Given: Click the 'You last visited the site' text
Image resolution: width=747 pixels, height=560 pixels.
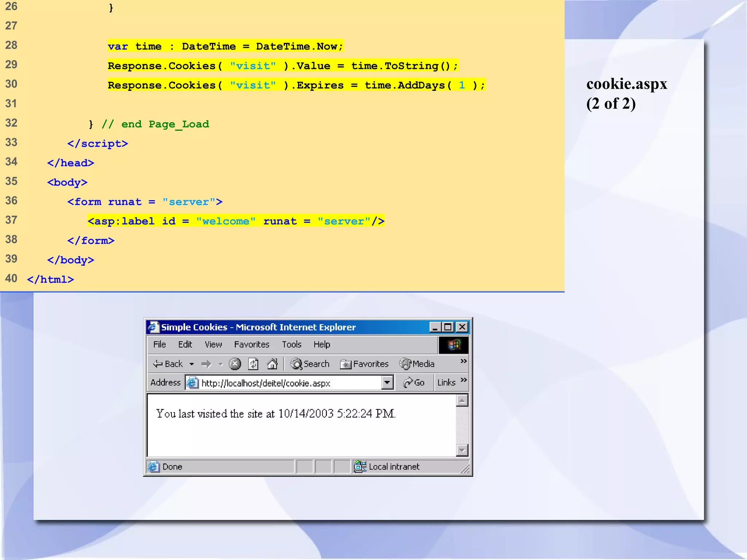Looking at the screenshot, I should tap(276, 414).
